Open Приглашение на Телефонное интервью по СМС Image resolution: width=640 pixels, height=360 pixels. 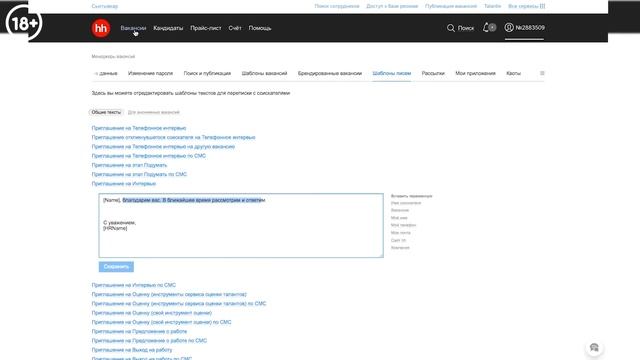[149, 156]
